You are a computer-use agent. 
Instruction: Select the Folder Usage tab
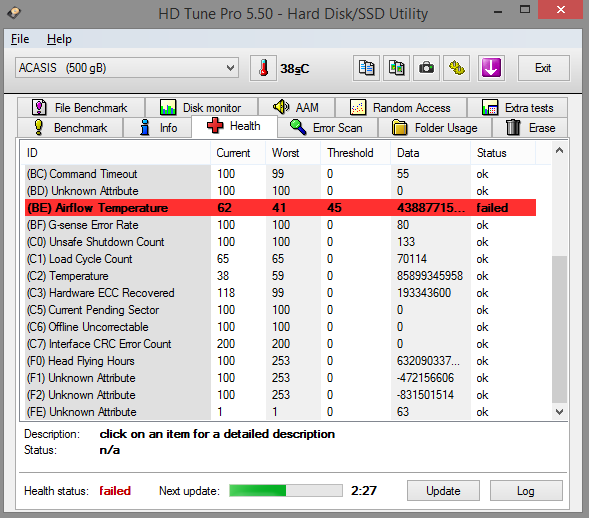click(435, 128)
